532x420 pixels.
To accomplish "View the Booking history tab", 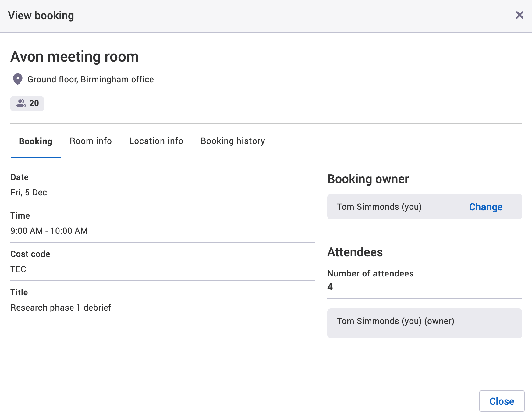I will click(x=232, y=141).
